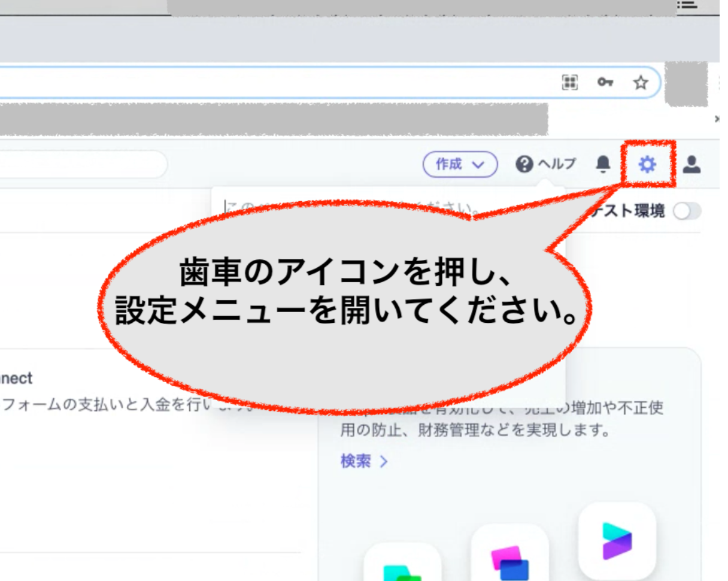Toggle the テスト環境 switch
The image size is (728, 581).
(x=687, y=211)
